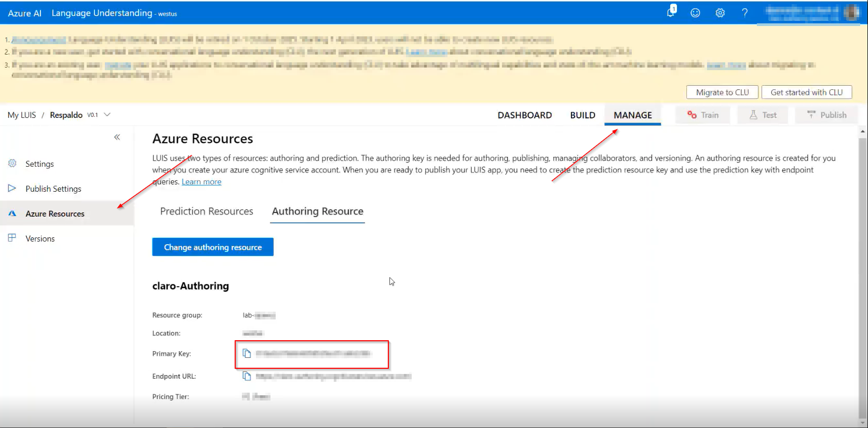Open the Prediction Resources tab

(x=207, y=211)
